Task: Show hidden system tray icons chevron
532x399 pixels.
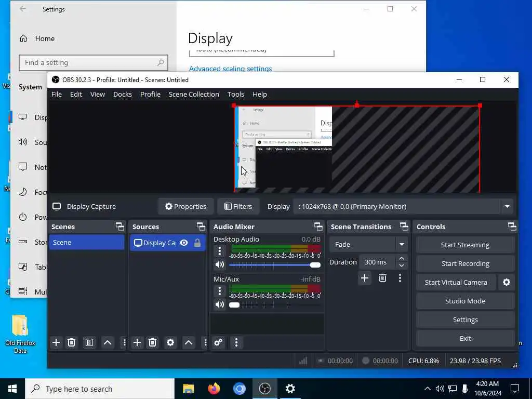Action: [428, 389]
